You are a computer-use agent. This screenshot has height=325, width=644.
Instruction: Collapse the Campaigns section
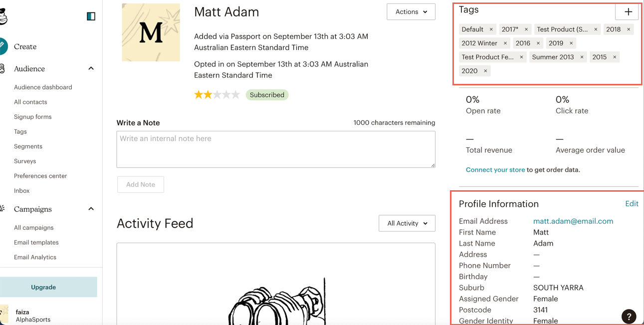[91, 209]
